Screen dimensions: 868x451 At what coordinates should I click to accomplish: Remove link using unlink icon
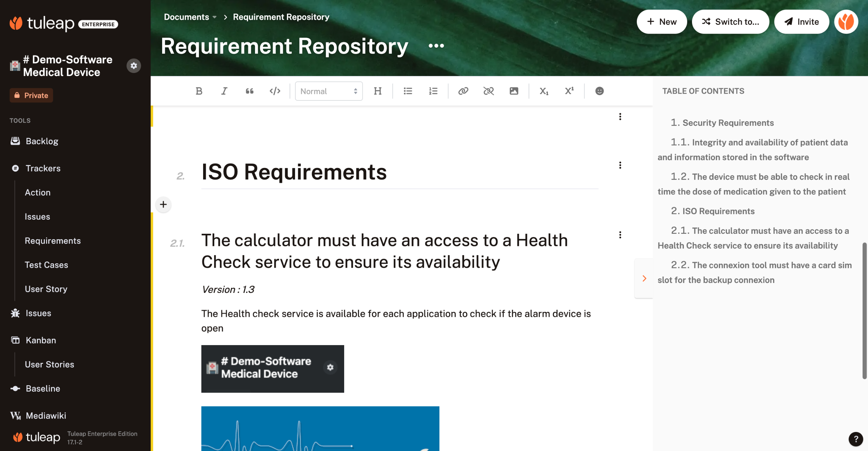(x=489, y=91)
